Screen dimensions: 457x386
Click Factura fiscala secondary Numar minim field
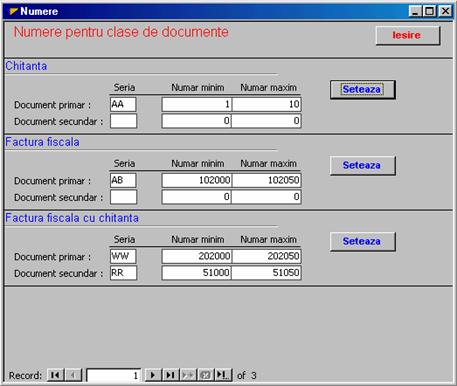(x=197, y=197)
